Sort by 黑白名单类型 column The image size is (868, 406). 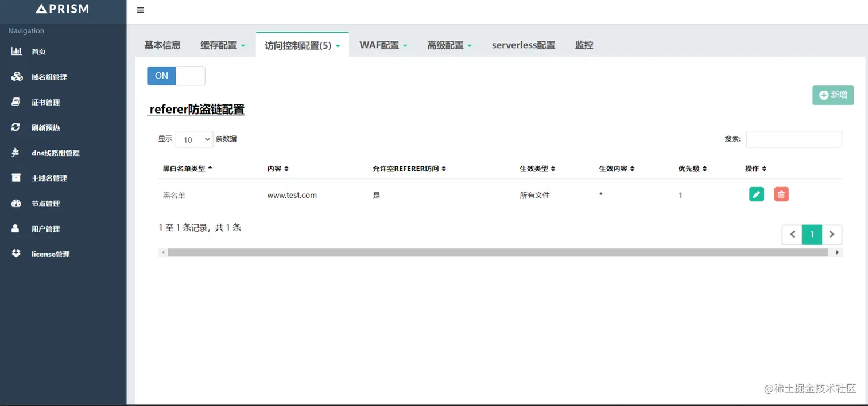click(x=187, y=169)
